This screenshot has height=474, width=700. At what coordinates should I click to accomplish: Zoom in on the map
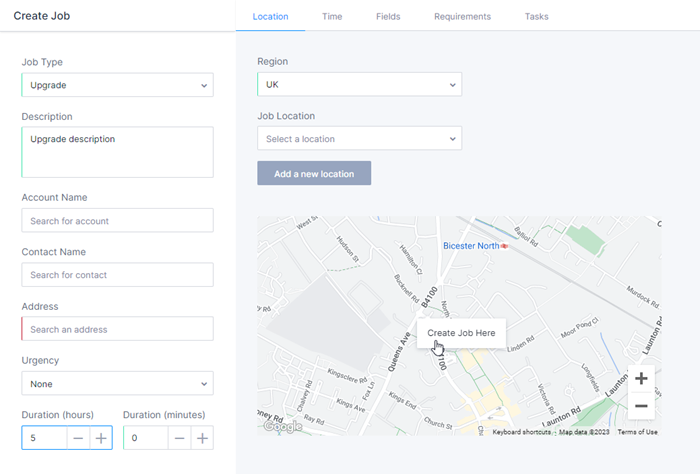point(641,379)
